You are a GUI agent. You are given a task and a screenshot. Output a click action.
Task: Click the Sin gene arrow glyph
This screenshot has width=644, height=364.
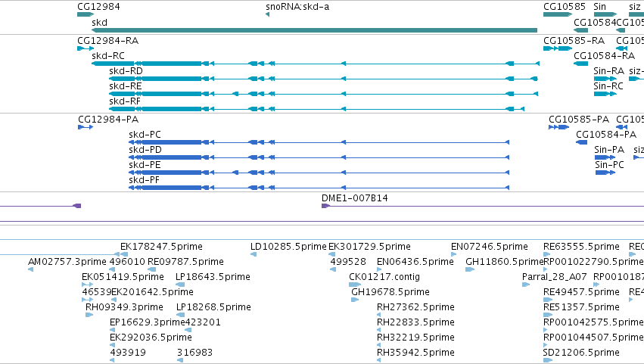(605, 14)
